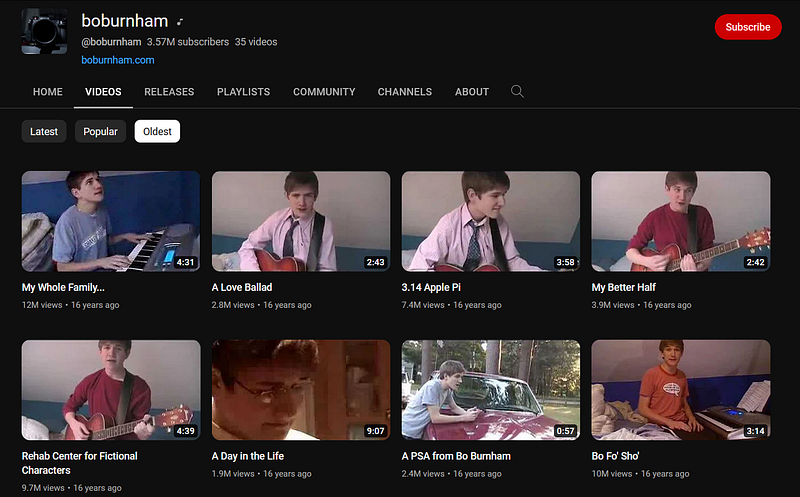
Task: Select the Oldest sort chip
Action: (x=157, y=131)
